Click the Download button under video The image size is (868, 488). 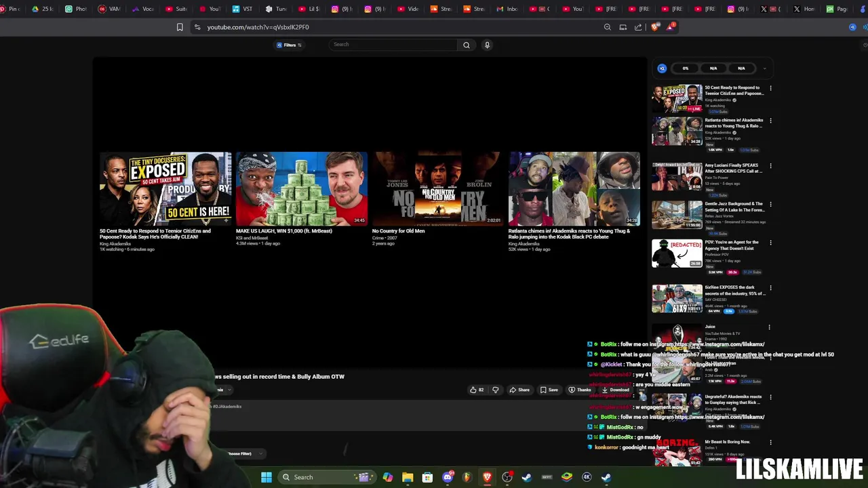click(616, 390)
